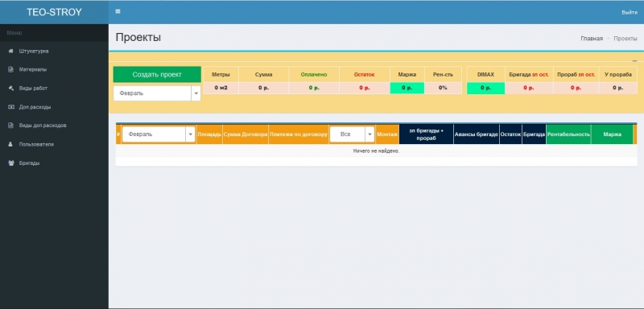Click the У прораба summary header
Viewport: 644px width, 309px height.
click(617, 75)
